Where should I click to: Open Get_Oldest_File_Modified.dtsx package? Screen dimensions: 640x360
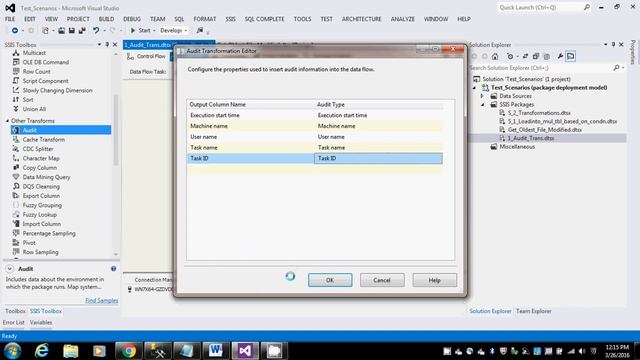point(544,130)
